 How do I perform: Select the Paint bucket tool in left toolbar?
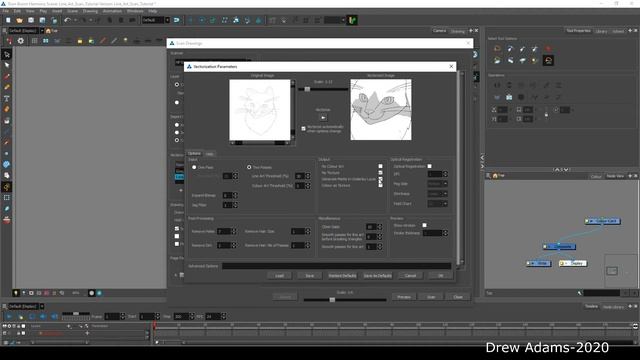(7, 120)
